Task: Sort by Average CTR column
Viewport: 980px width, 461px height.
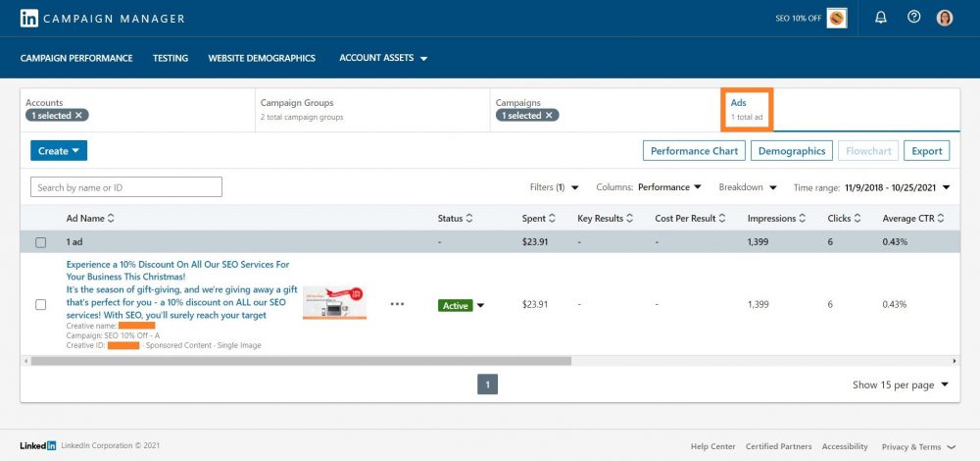Action: tap(912, 219)
